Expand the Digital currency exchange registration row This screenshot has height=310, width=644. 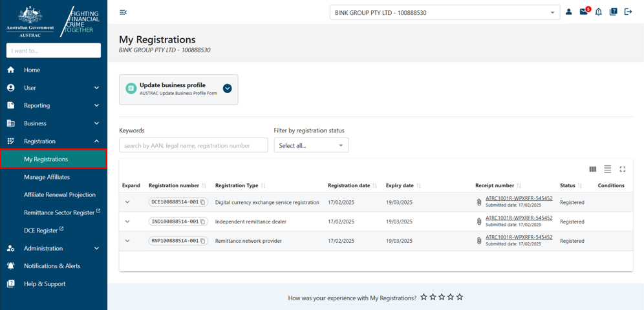(127, 202)
